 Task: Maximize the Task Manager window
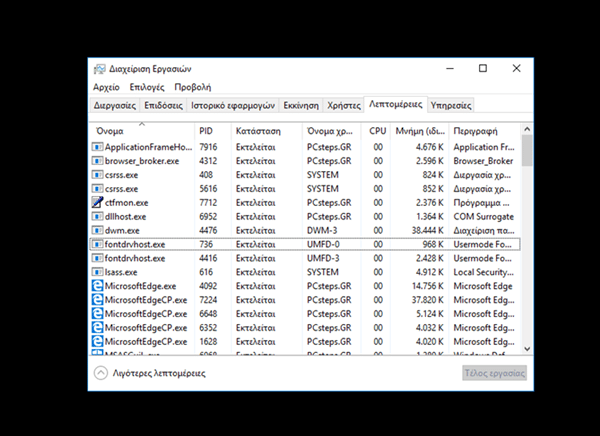[x=483, y=69]
